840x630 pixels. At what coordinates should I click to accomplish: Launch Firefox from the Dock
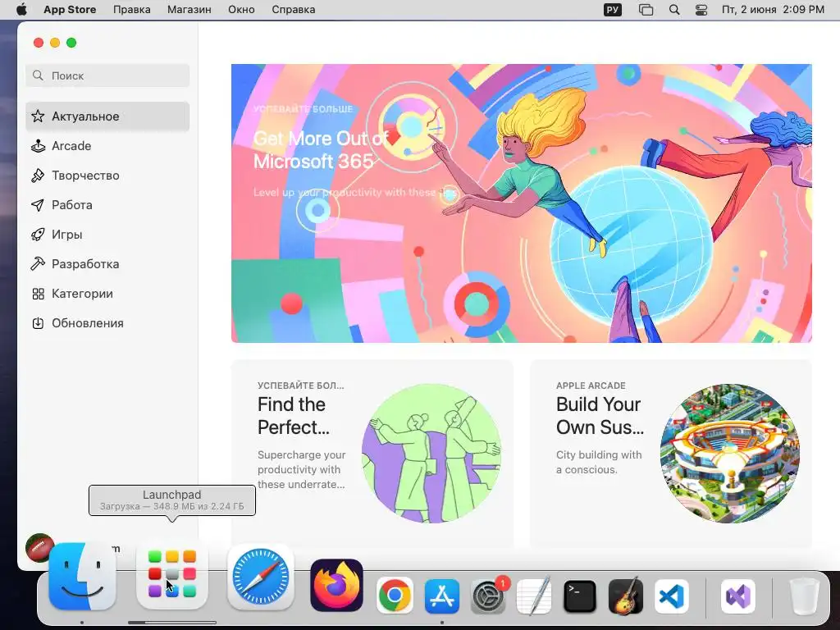(x=336, y=585)
